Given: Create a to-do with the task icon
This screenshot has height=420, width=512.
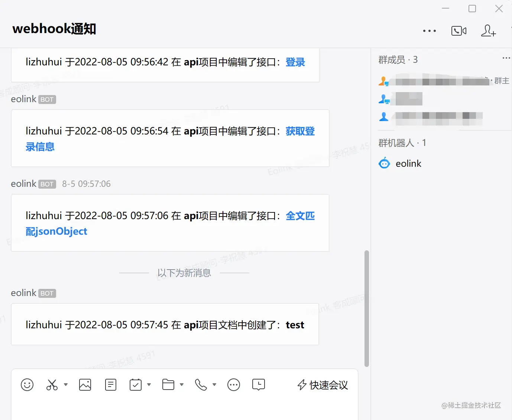Looking at the screenshot, I should pos(136,385).
